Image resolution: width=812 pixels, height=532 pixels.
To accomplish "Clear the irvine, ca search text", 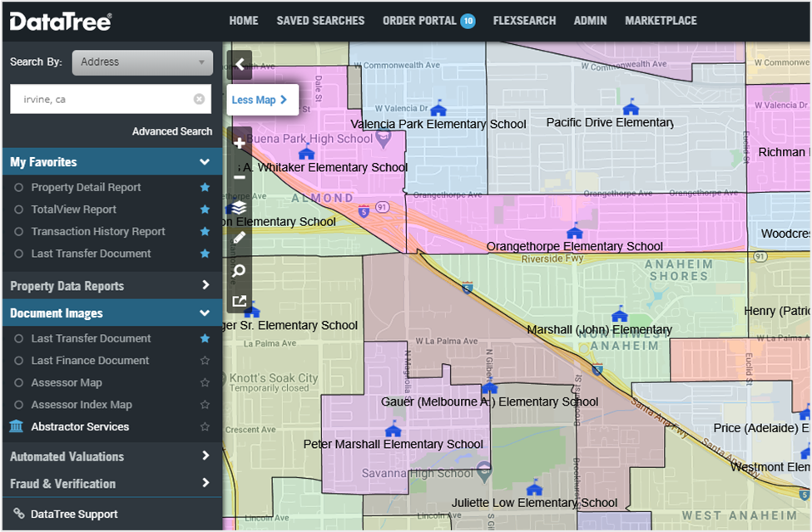I will (199, 99).
